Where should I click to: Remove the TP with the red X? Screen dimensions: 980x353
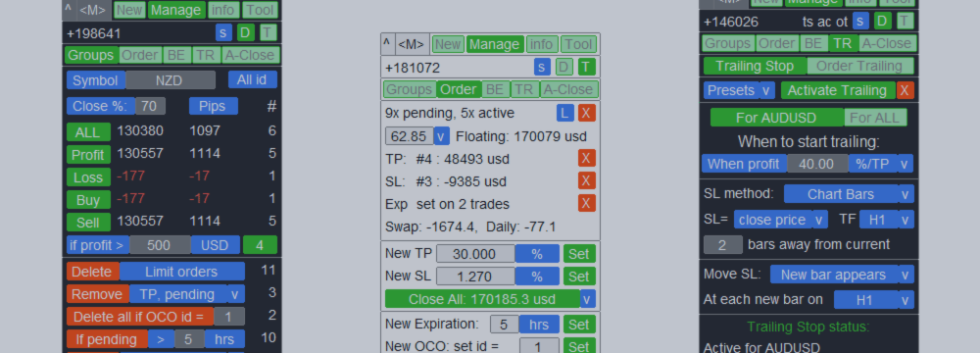point(586,158)
